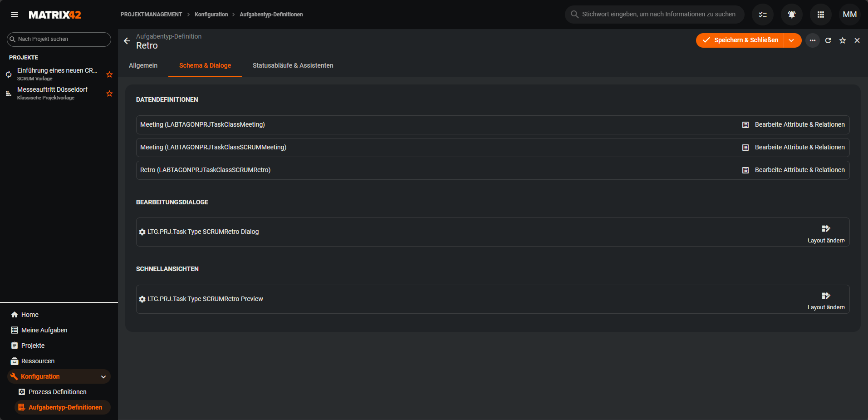868x420 pixels.
Task: Open Prozess Definitionen in the sidebar
Action: 57,392
